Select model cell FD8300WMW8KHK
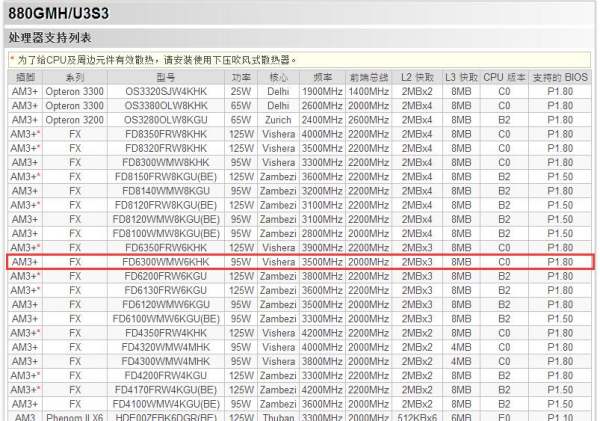This screenshot has width=600, height=421. click(x=166, y=163)
